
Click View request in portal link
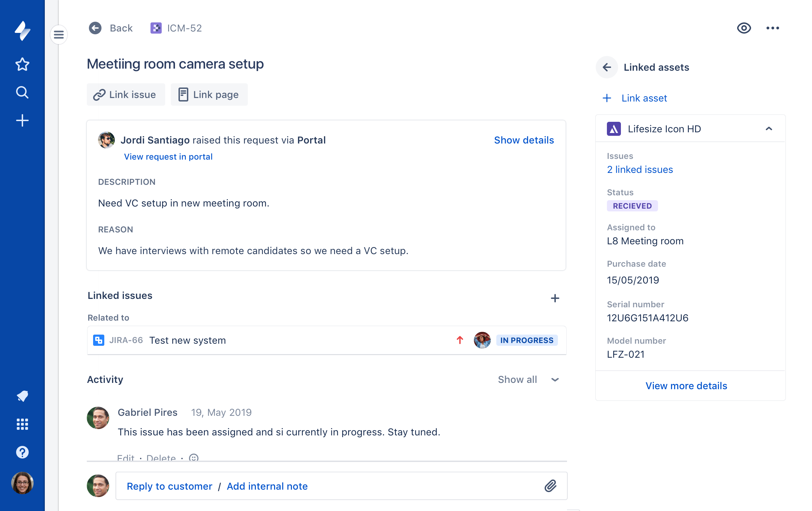(x=168, y=156)
